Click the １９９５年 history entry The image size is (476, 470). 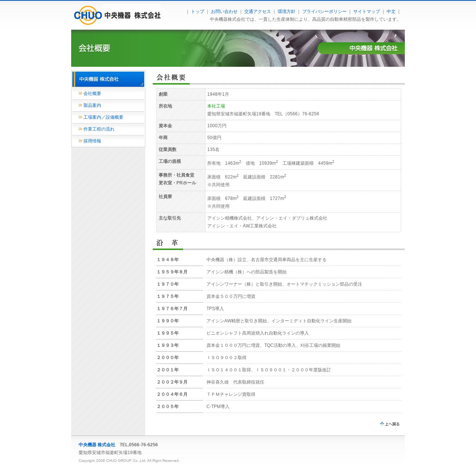[x=168, y=333]
